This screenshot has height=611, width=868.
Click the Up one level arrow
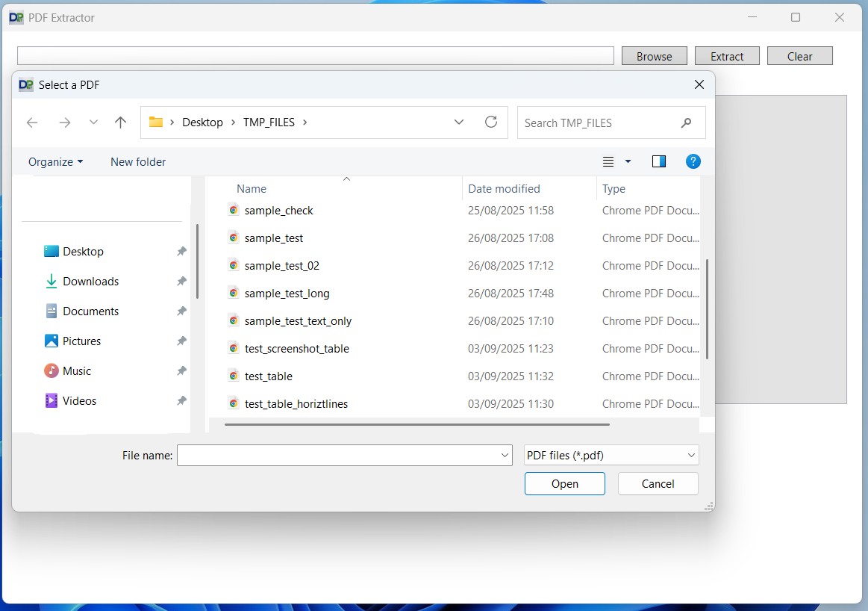click(x=121, y=122)
